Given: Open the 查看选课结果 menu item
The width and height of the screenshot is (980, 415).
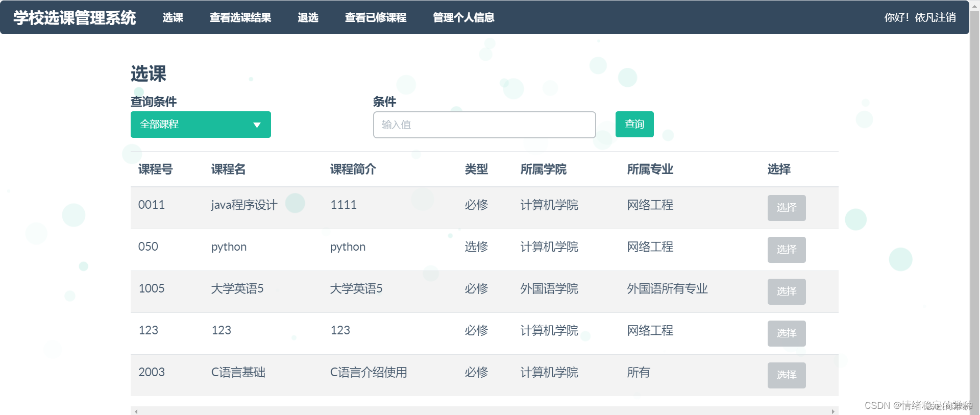Looking at the screenshot, I should pos(240,17).
